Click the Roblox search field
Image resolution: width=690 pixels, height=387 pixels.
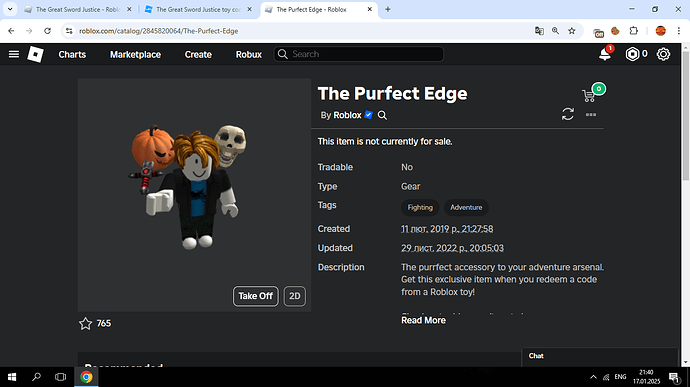coord(359,54)
